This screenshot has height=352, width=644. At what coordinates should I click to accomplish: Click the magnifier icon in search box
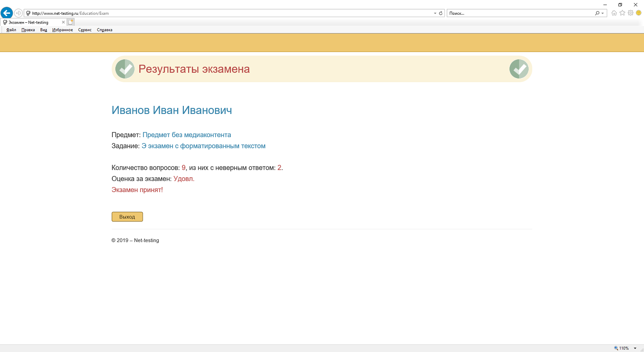point(597,13)
